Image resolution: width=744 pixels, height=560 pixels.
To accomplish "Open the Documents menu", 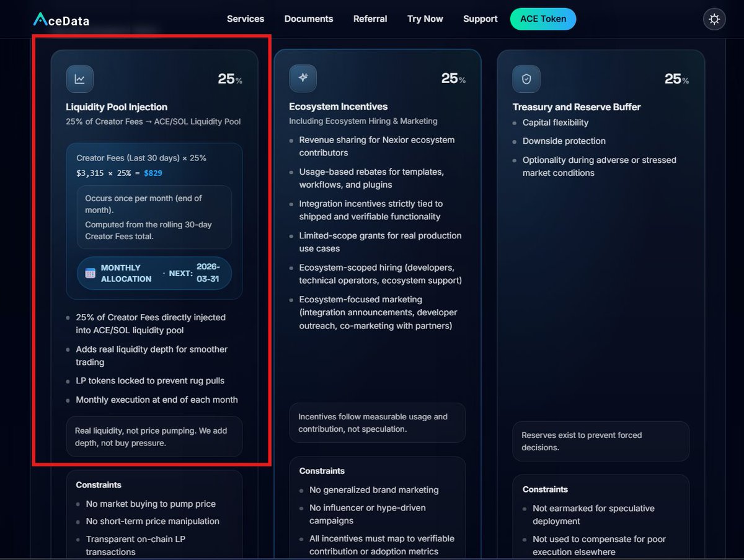I will coord(309,19).
